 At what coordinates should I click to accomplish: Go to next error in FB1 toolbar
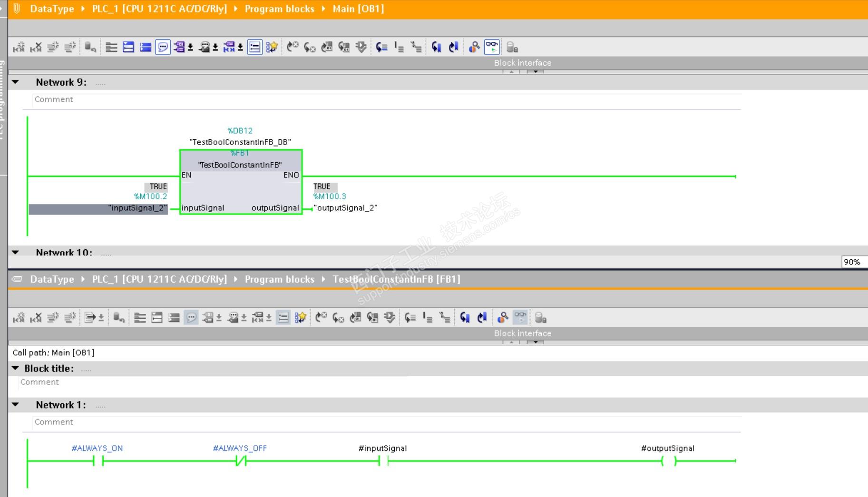(x=338, y=318)
